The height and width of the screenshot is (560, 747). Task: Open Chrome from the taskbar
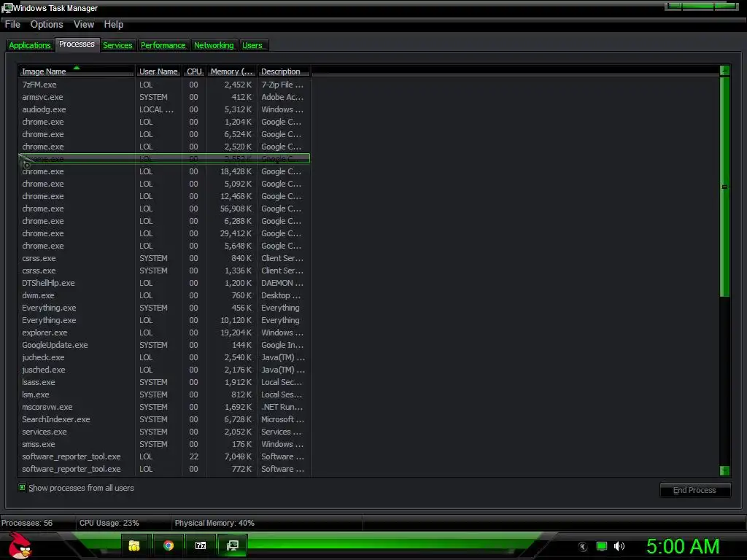pos(169,545)
